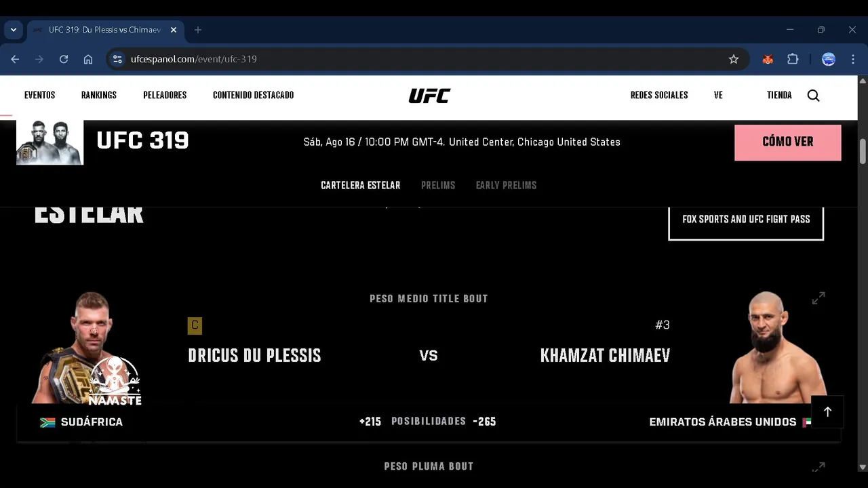
Task: Click Khamzat Chimaev fighter photo
Action: 778,348
